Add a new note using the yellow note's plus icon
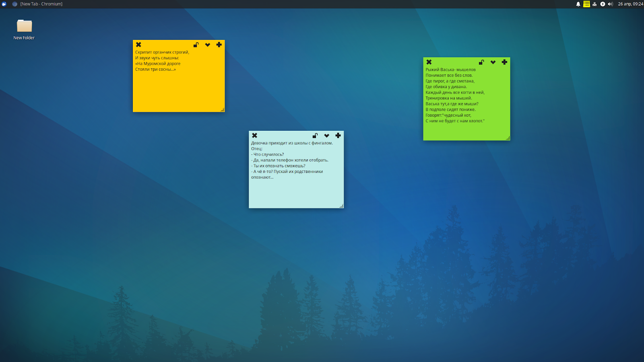This screenshot has height=362, width=644. (x=219, y=45)
